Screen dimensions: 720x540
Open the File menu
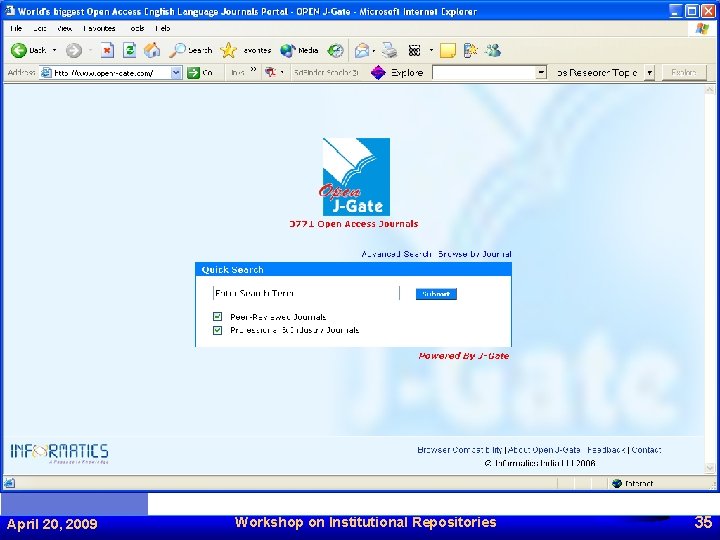16,28
